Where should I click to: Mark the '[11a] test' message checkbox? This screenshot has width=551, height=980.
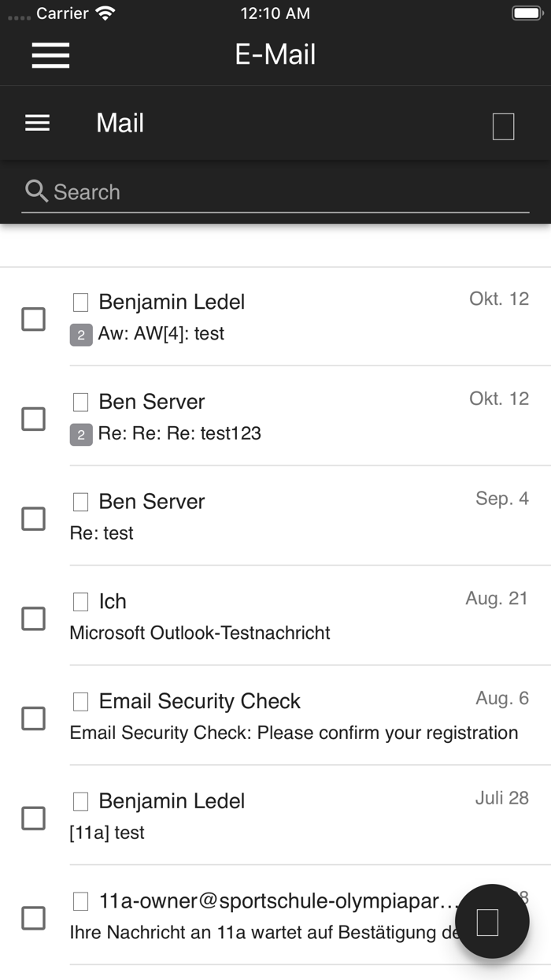point(33,818)
